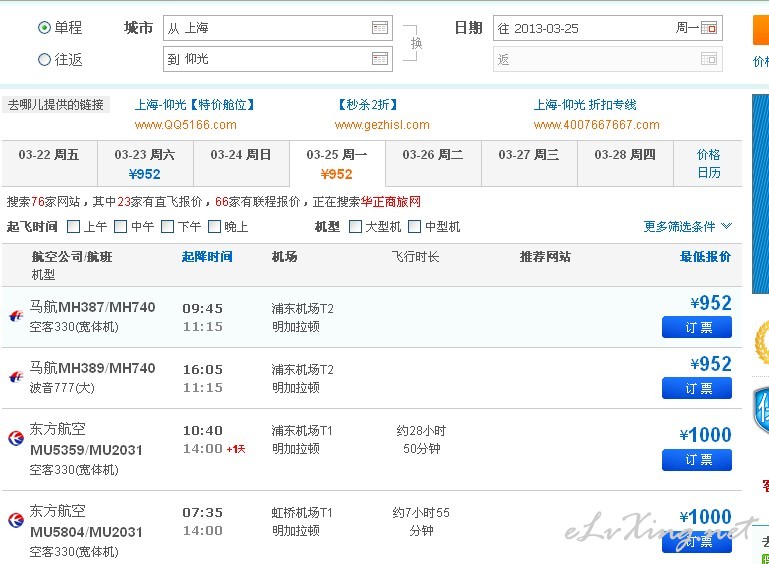Viewport: 769px width, 564px height.
Task: Click 华正商旅网 in search status
Action: [390, 202]
